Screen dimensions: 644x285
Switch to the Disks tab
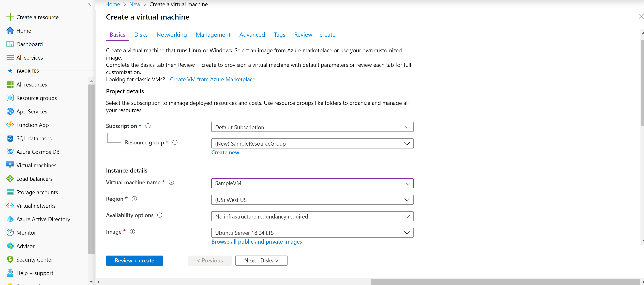141,35
